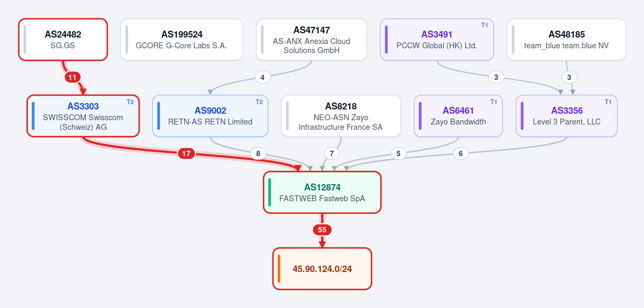Click the 45.90.124.0/24 prefix node

point(322,269)
